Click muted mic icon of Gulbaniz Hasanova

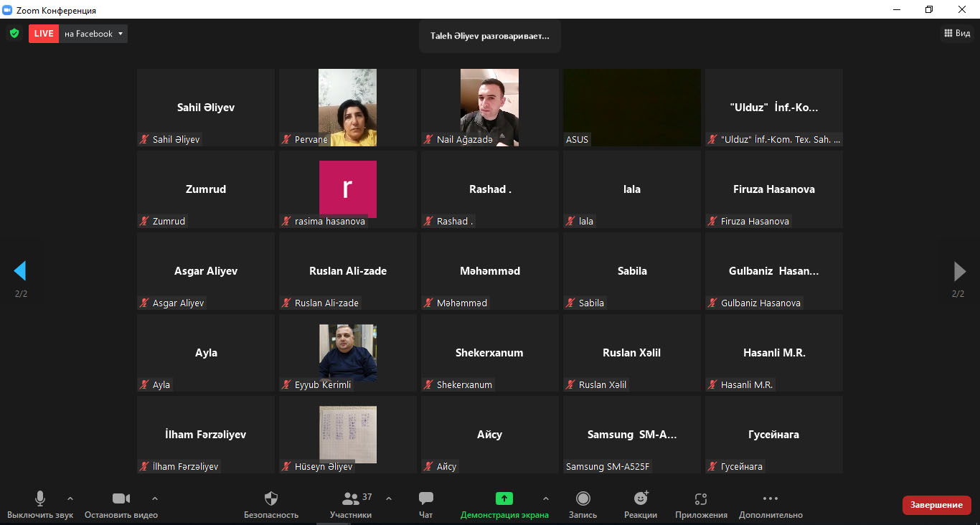713,303
